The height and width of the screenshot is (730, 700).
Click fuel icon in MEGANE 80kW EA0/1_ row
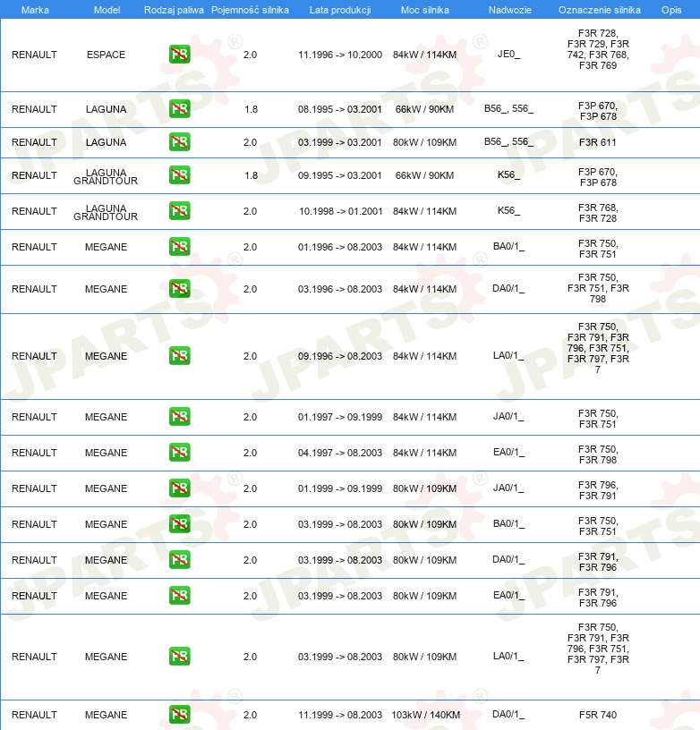click(179, 596)
